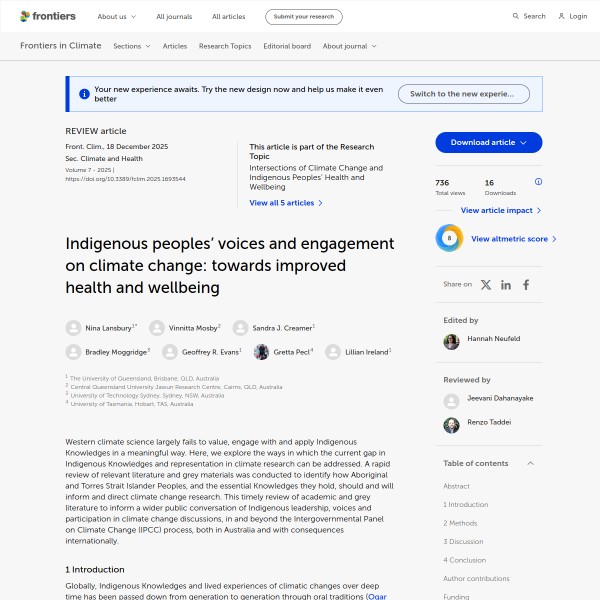Click the Login user icon

[562, 16]
